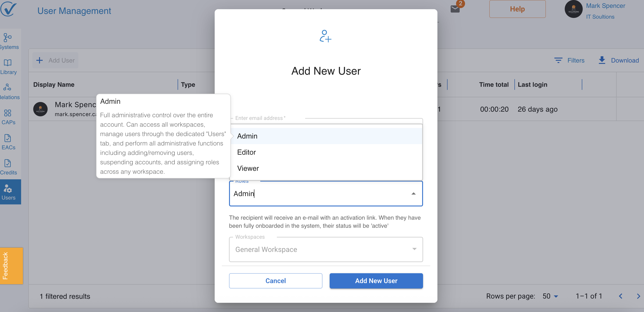This screenshot has width=644, height=312.
Task: Select the Editor role option
Action: [247, 152]
